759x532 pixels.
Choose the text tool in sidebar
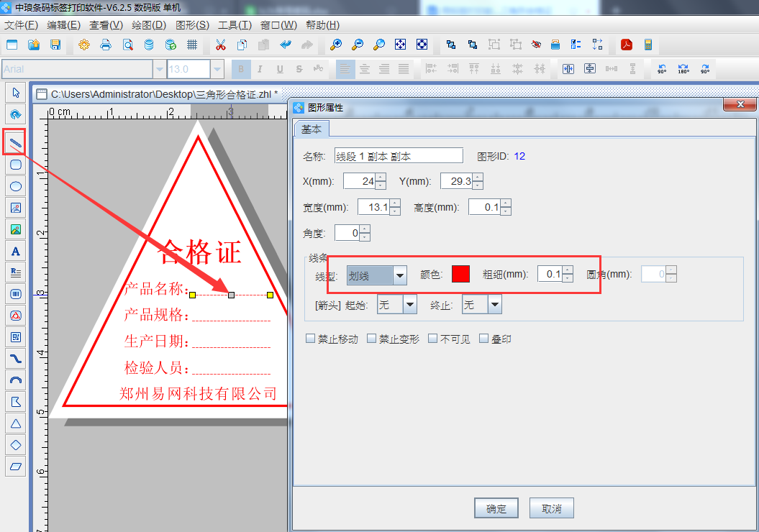point(15,251)
